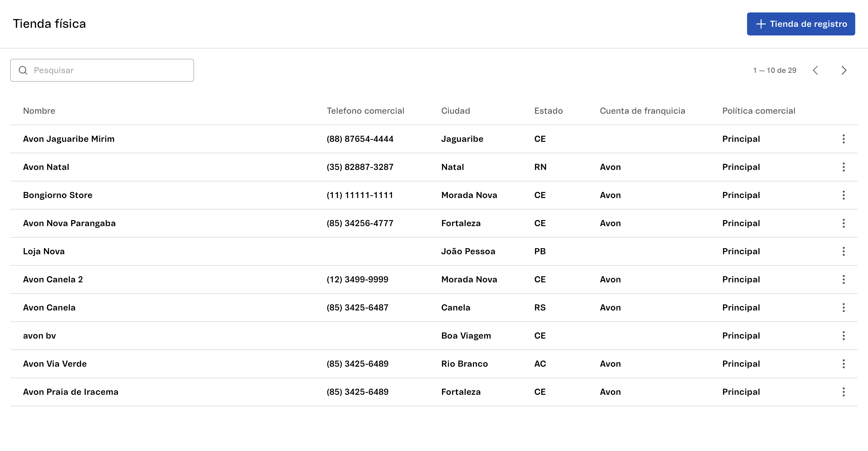868x451 pixels.
Task: Select the Avon Natal store name
Action: click(x=46, y=167)
